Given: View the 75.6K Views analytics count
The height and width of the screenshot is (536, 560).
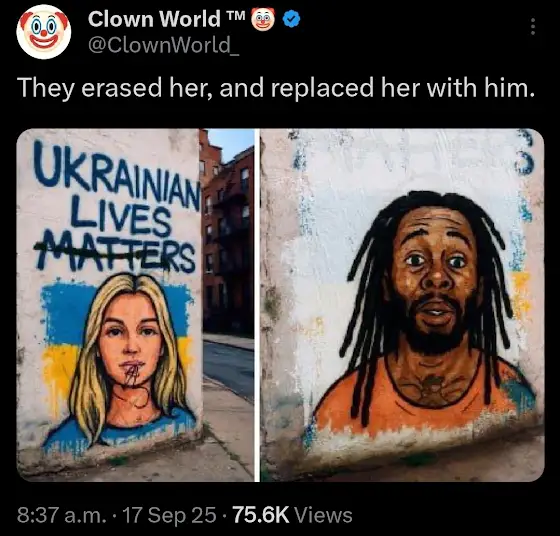Looking at the screenshot, I should pos(292,515).
